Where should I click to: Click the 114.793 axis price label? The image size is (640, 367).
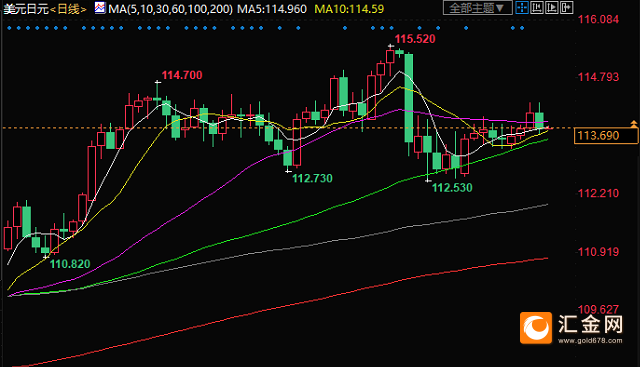coord(598,77)
